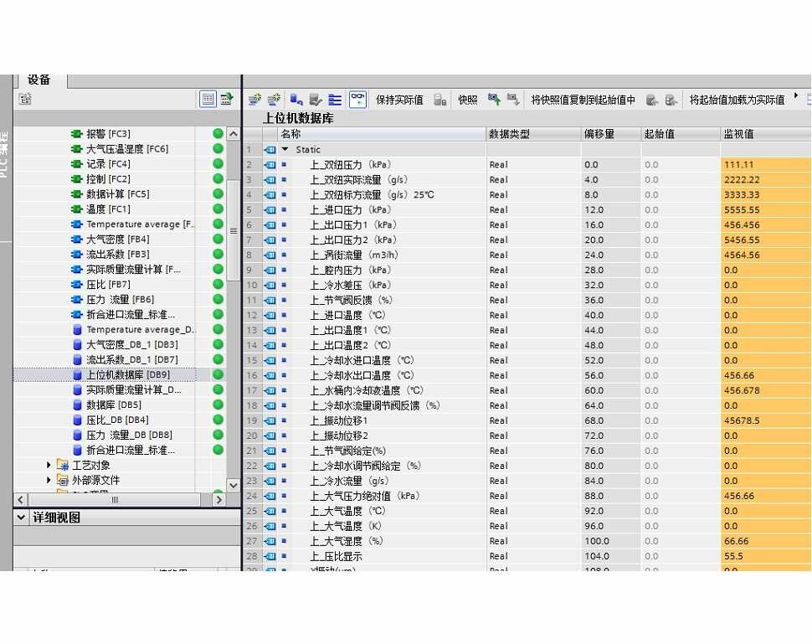This screenshot has height=644, width=812.
Task: Toggle monitoring with the glasses toolbar icon
Action: click(x=357, y=99)
